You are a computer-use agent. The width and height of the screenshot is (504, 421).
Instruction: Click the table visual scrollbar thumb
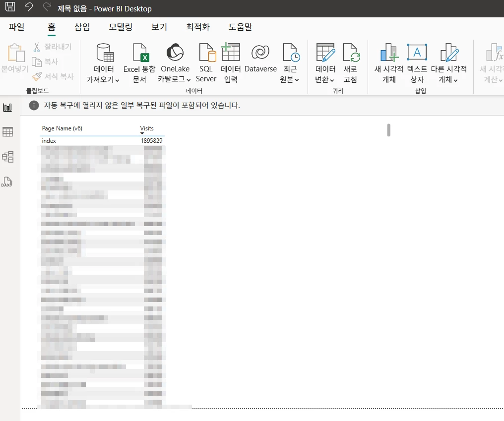(388, 130)
